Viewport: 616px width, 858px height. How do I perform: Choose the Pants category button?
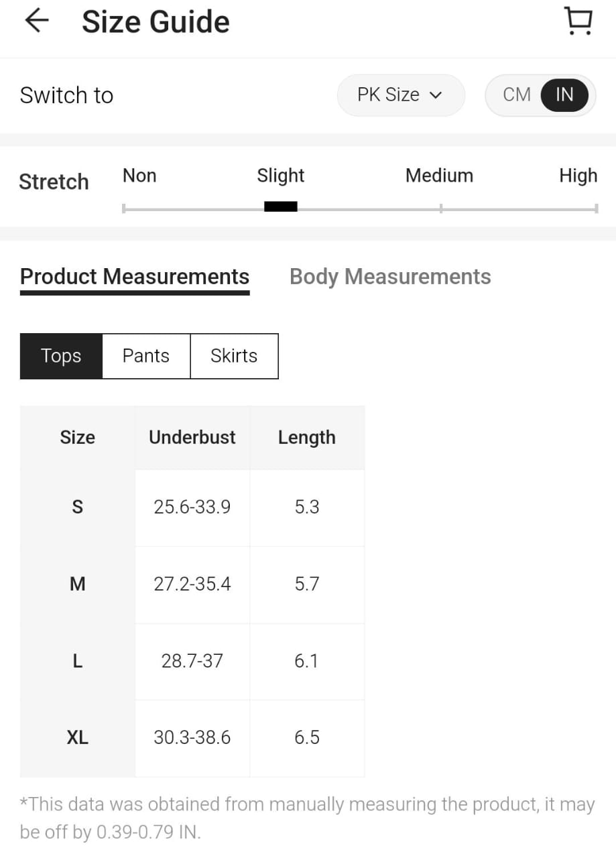146,356
